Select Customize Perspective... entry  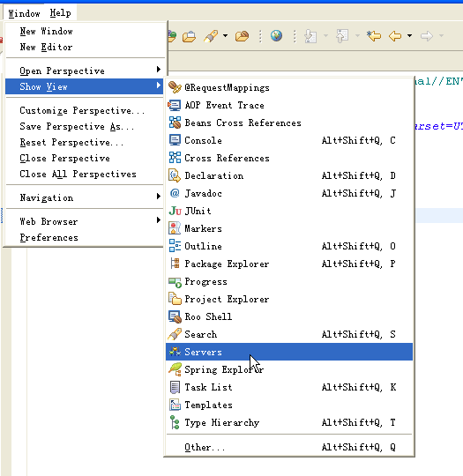click(x=85, y=110)
